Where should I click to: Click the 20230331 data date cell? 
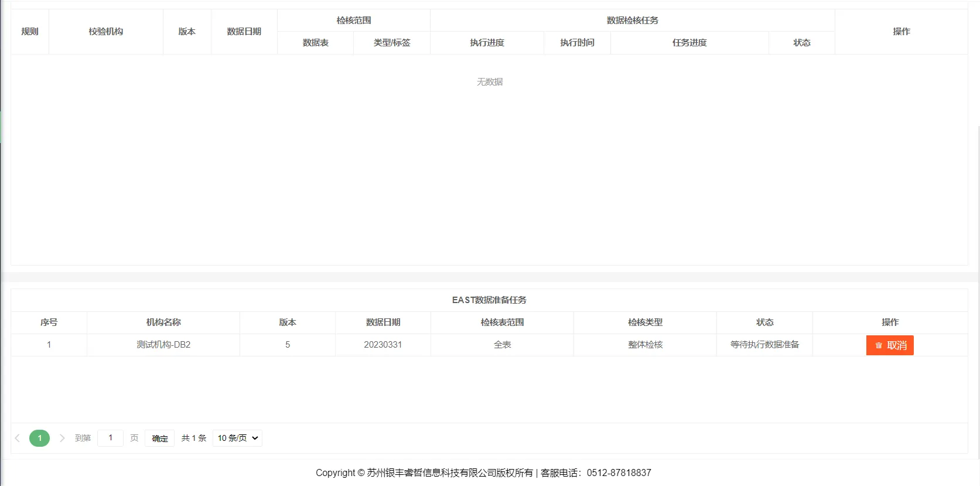[x=383, y=345]
